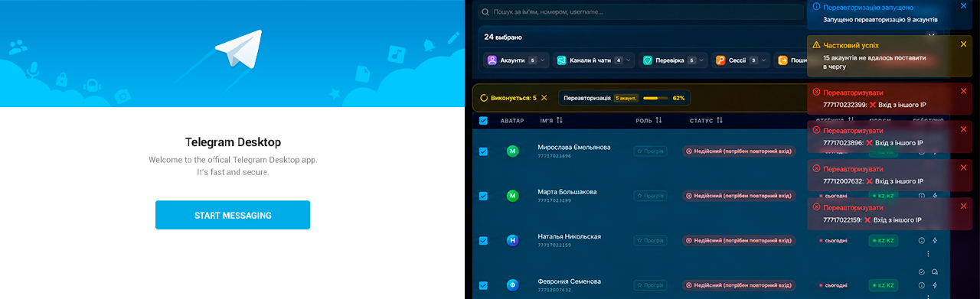
Task: Click lightning action icon for Наталья Никольская
Action: (x=935, y=241)
